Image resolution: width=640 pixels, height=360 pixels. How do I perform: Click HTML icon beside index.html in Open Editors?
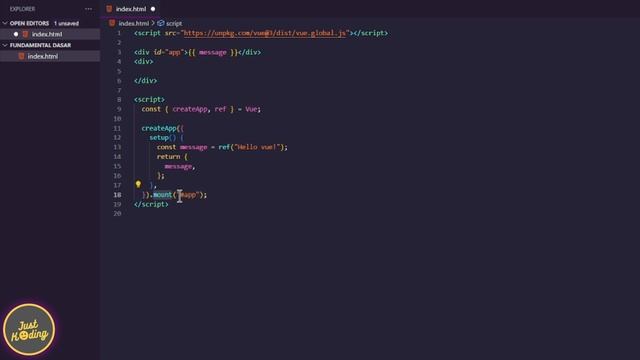tap(25, 34)
